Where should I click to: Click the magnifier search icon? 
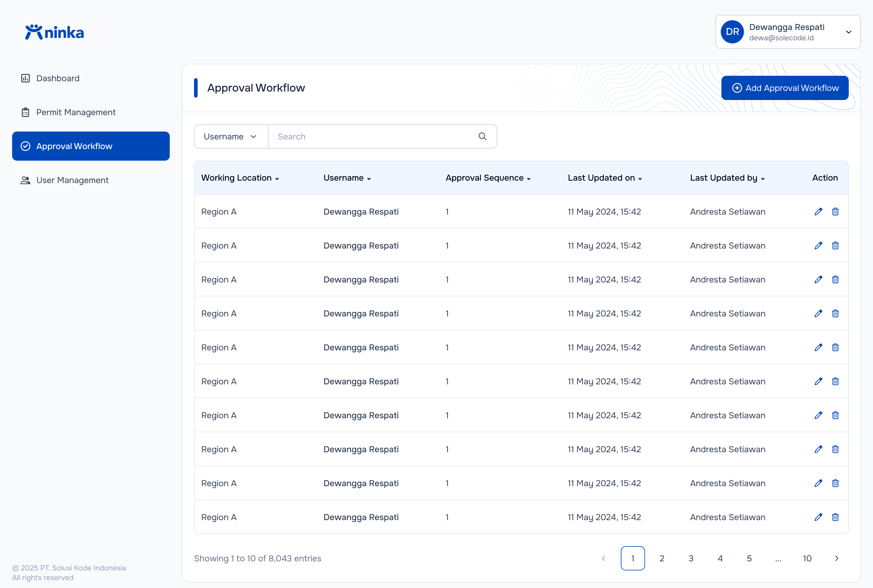click(482, 136)
